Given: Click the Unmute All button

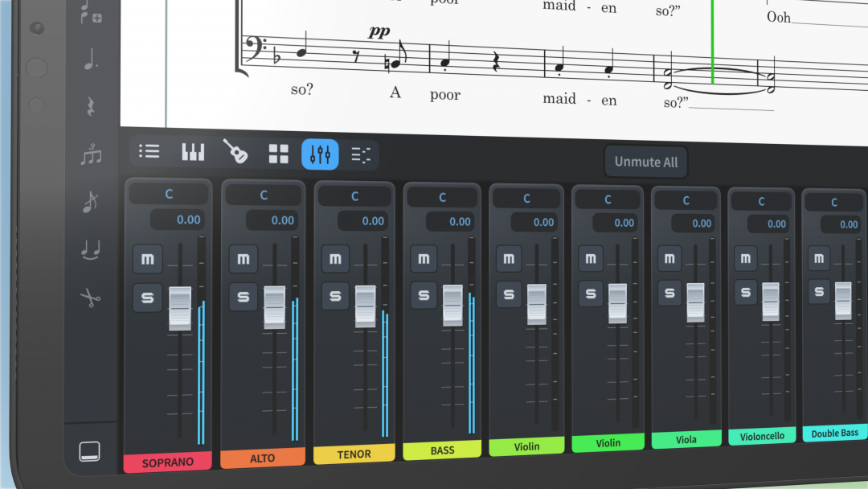Looking at the screenshot, I should click(646, 162).
